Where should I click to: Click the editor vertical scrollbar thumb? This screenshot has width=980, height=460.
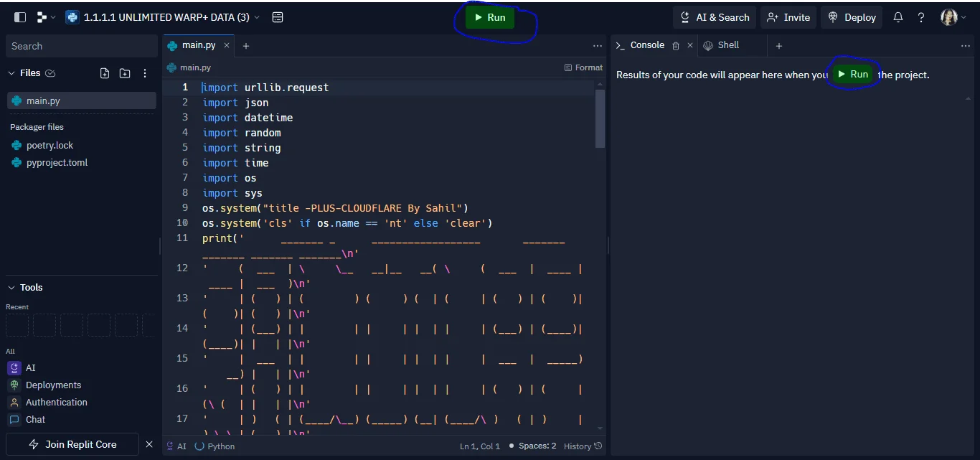(x=600, y=118)
